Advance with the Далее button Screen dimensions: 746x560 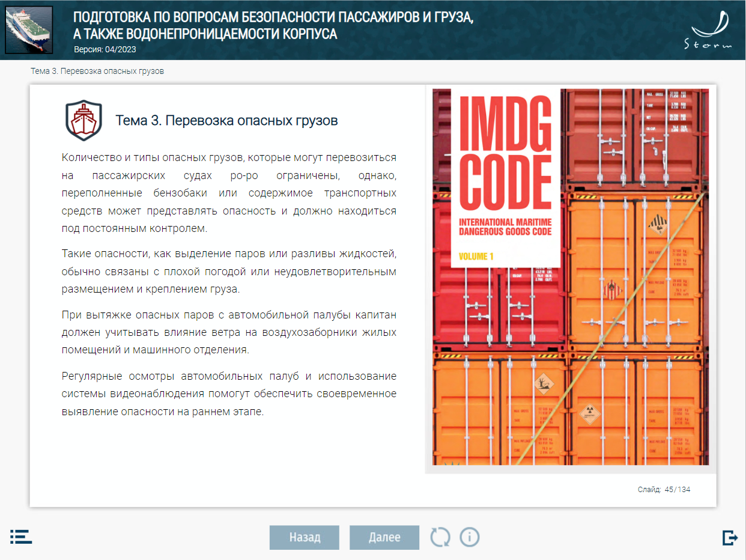click(x=384, y=537)
